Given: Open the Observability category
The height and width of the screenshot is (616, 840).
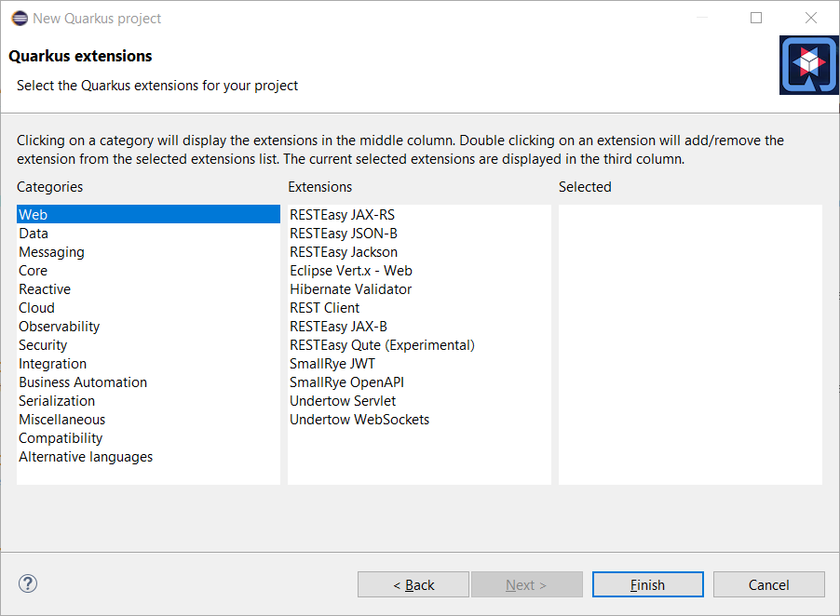Looking at the screenshot, I should (x=59, y=327).
